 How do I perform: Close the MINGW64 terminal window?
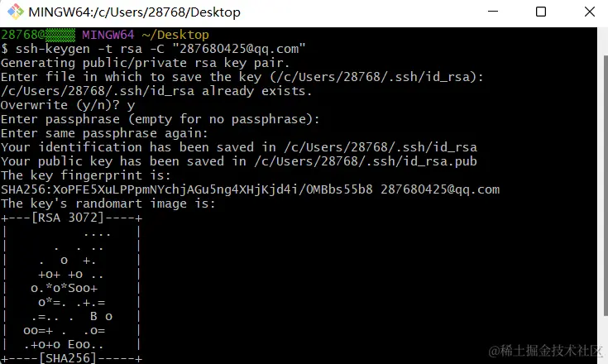click(x=586, y=12)
